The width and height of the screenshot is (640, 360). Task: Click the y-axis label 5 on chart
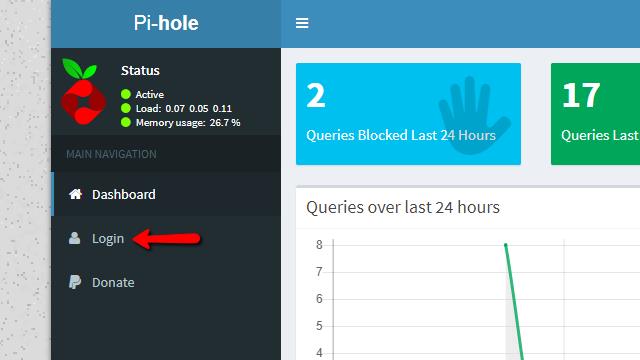tap(319, 326)
